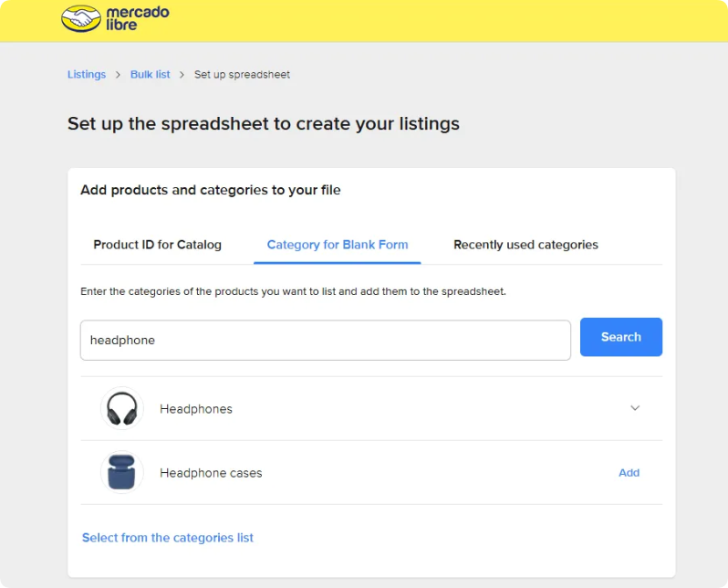
Task: Open Select from the categories list link
Action: click(168, 538)
